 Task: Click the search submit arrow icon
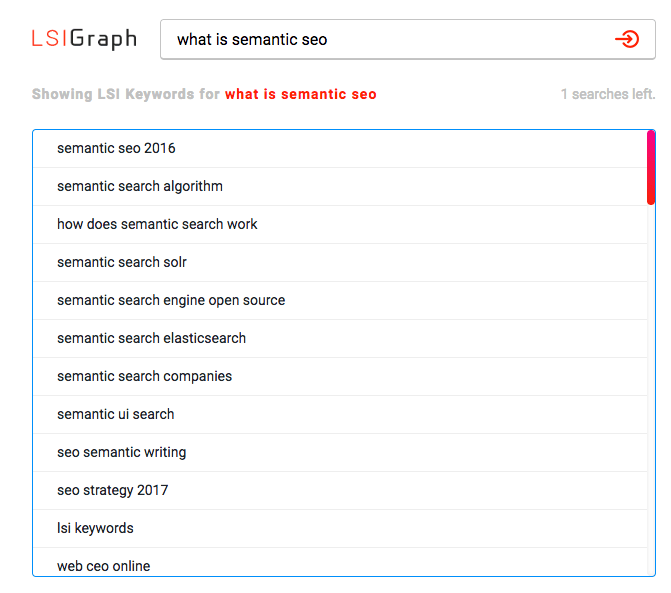pos(627,40)
